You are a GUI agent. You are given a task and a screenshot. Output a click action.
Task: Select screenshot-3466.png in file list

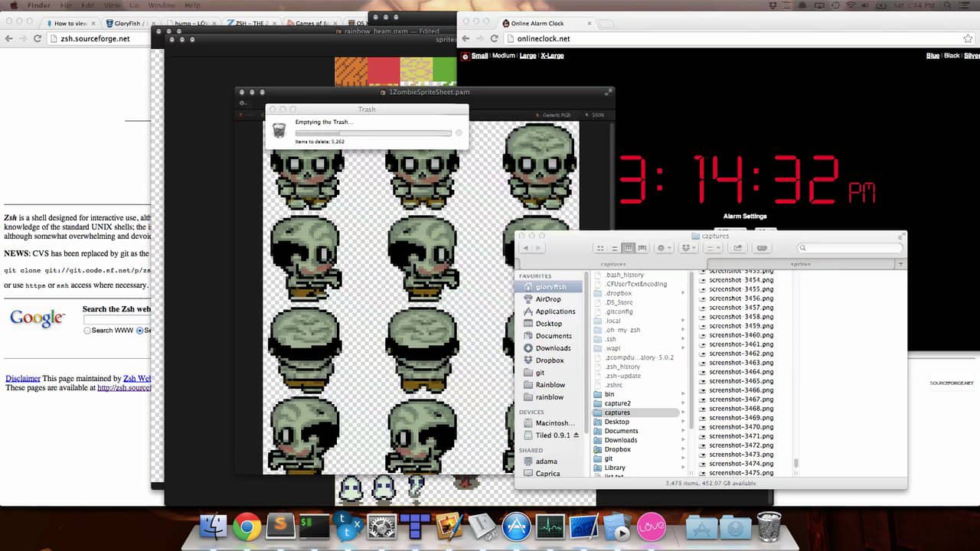[740, 390]
